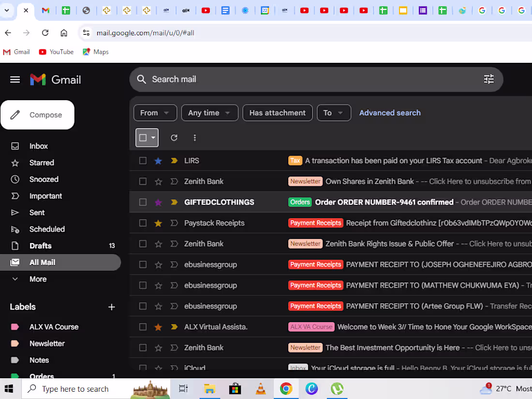Open the Any time filter dropdown

click(x=210, y=113)
